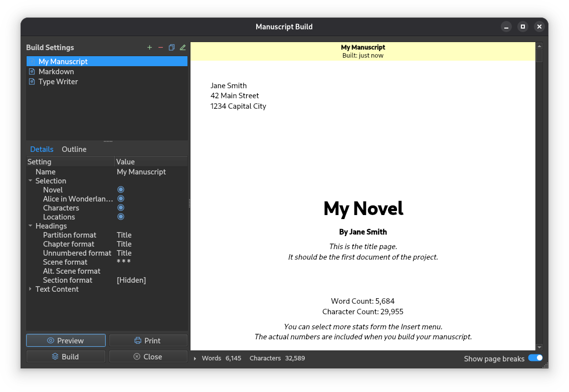This screenshot has height=392, width=569.
Task: Switch to the Outline tab
Action: tap(74, 149)
